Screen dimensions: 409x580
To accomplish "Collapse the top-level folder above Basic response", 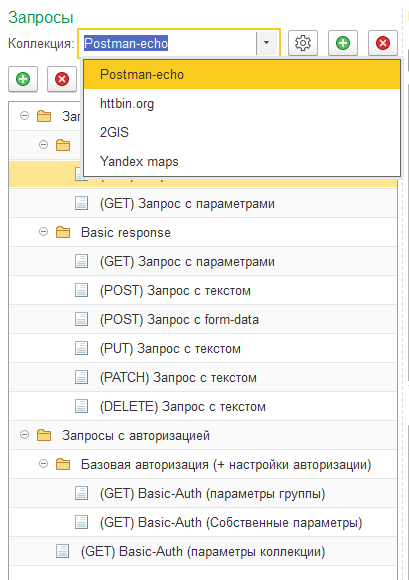I will tap(24, 116).
